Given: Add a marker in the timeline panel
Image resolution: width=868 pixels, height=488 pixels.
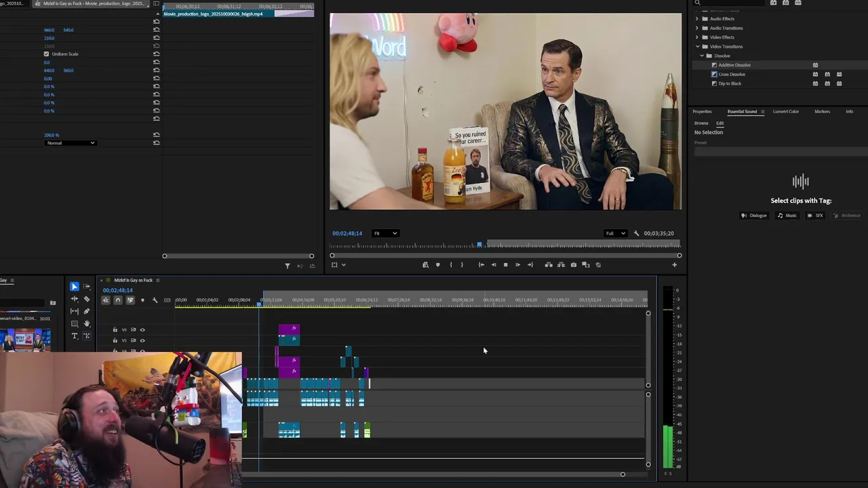Looking at the screenshot, I should pyautogui.click(x=142, y=300).
